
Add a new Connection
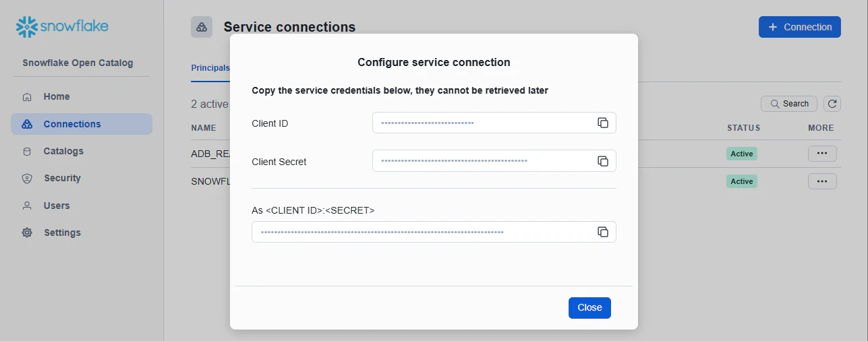tap(799, 27)
